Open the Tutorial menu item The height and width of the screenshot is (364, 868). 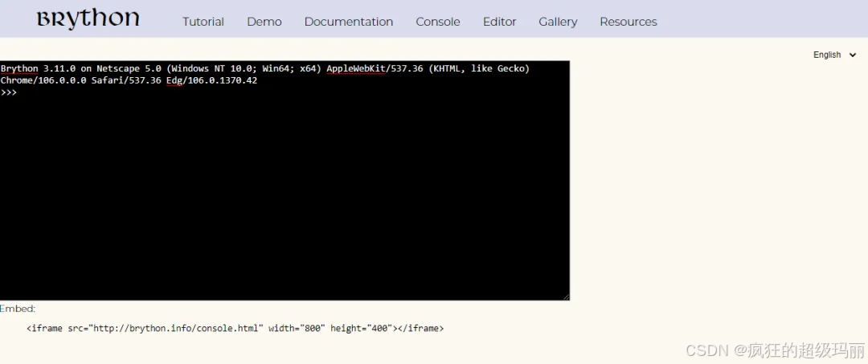pyautogui.click(x=203, y=22)
